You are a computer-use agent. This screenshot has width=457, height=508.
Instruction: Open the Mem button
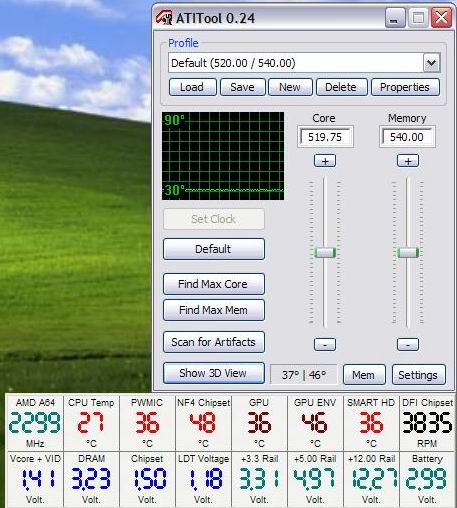pos(364,375)
